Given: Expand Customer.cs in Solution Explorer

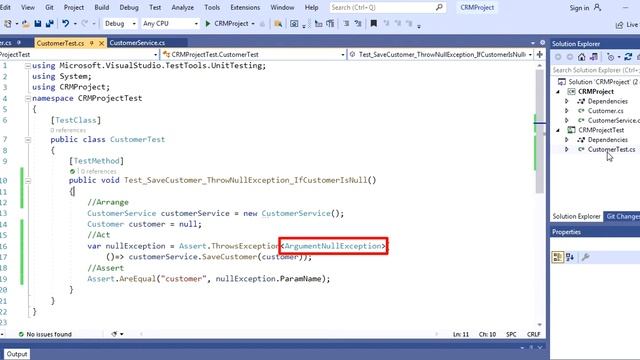Looking at the screenshot, I should [567, 111].
